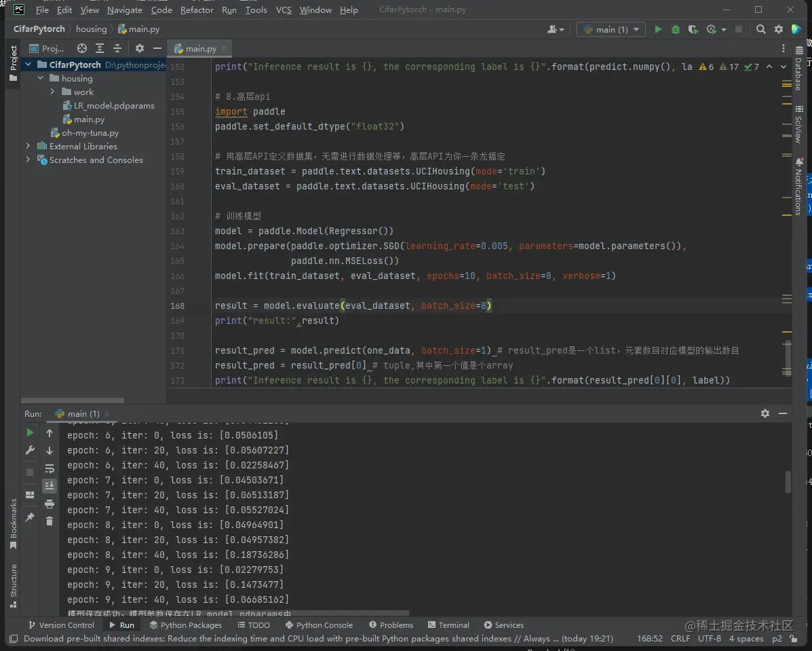Toggle the Project side tool window
The height and width of the screenshot is (651, 812).
tap(13, 63)
